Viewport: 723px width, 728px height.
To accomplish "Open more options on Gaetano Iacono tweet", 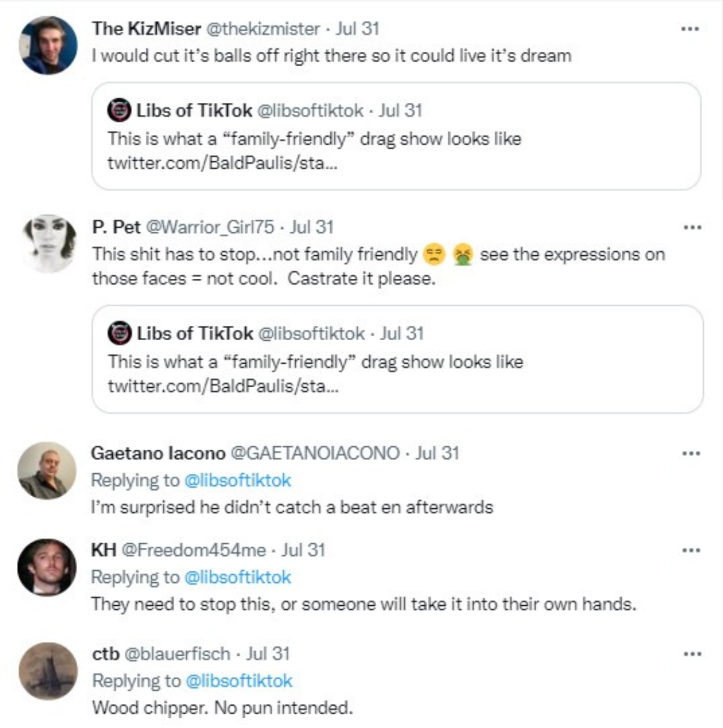I will 691,453.
